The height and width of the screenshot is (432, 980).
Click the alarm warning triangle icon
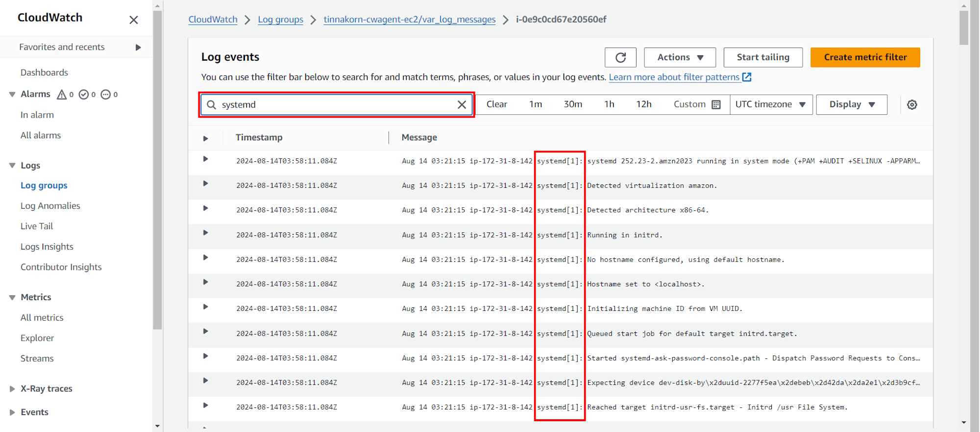click(62, 94)
